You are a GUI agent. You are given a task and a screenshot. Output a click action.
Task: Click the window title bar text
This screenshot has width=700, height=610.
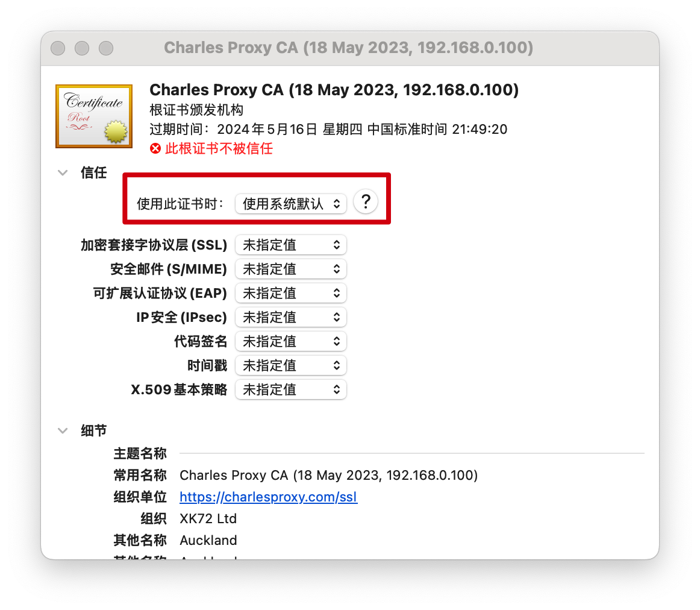349,48
